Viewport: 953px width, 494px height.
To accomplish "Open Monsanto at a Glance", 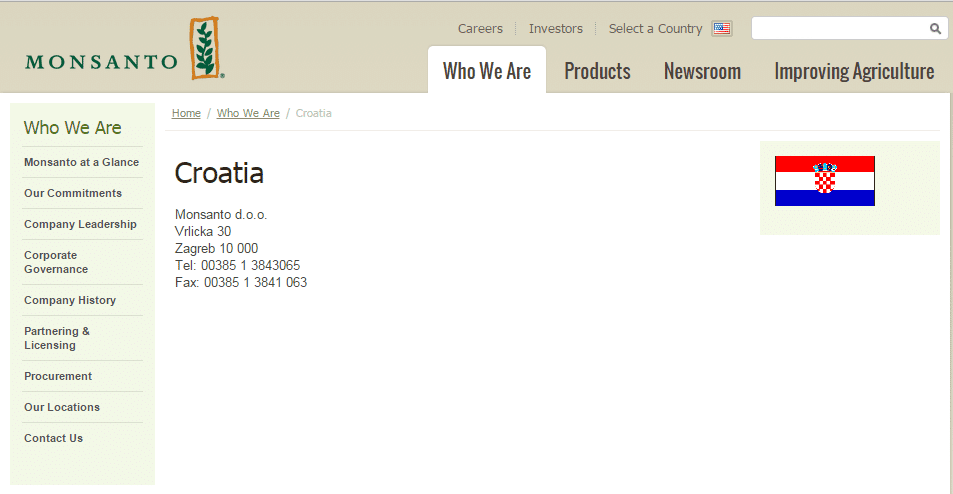I will pyautogui.click(x=81, y=162).
